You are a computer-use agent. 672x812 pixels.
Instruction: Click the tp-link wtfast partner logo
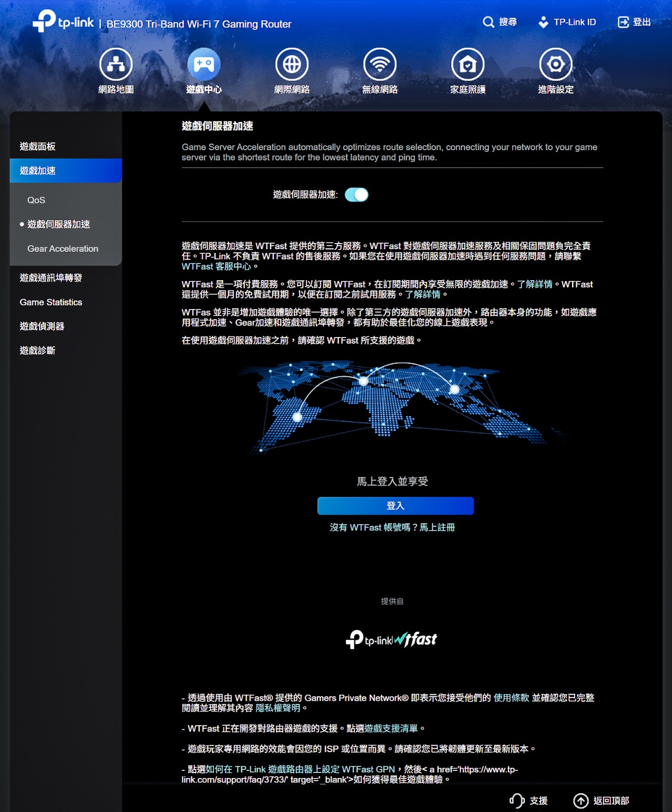[x=391, y=639]
